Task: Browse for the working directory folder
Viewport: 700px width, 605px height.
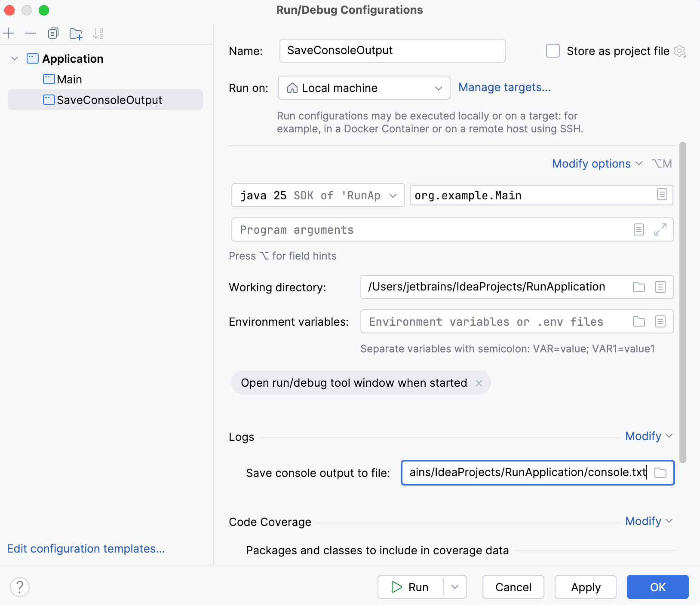Action: pyautogui.click(x=639, y=287)
